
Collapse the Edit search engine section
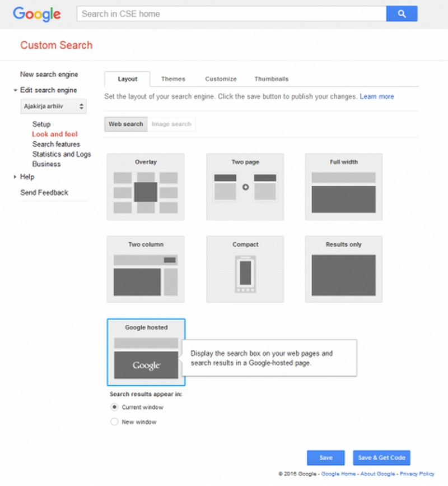point(15,90)
